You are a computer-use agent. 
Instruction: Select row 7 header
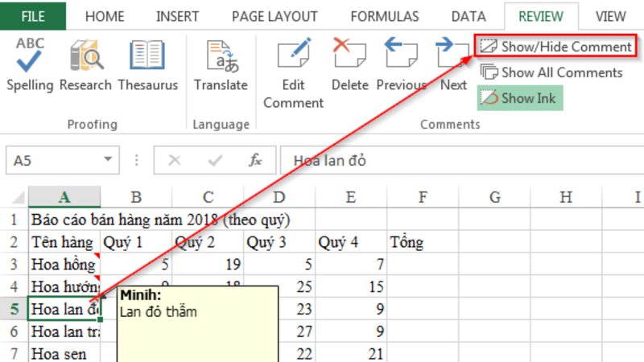(x=14, y=353)
